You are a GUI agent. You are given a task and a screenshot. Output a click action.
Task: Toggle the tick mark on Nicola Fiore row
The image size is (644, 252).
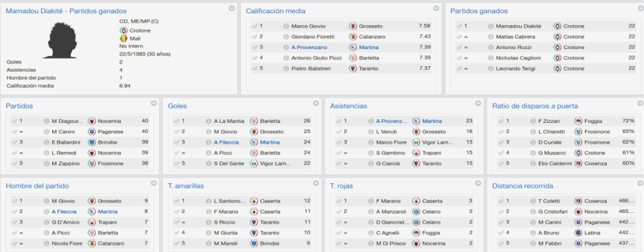14,243
